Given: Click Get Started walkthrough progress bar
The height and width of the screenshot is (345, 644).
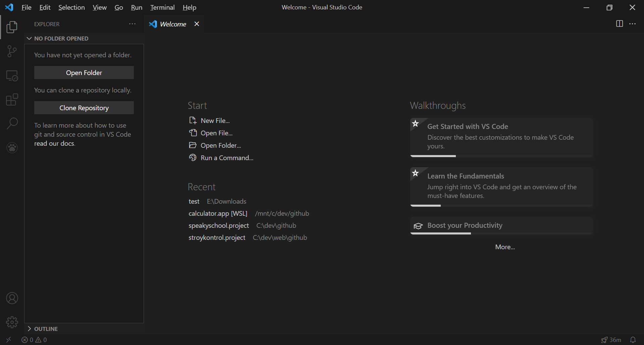Looking at the screenshot, I should click(501, 156).
